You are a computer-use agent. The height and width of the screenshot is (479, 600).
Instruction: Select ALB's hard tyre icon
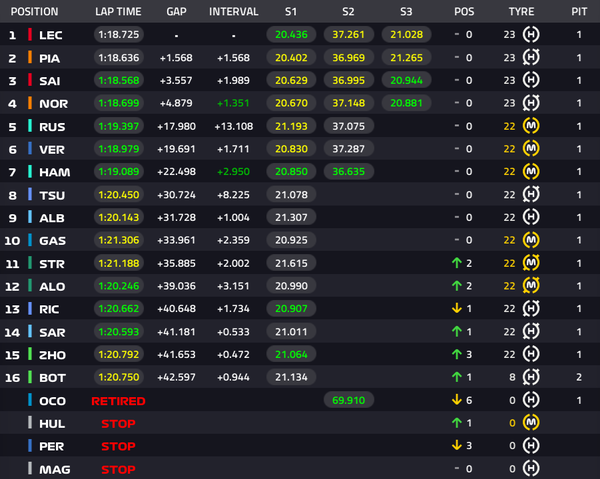point(531,217)
